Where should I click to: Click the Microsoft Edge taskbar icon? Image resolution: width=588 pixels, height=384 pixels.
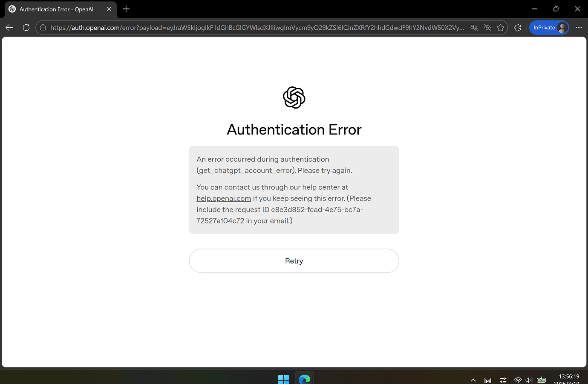tap(305, 379)
